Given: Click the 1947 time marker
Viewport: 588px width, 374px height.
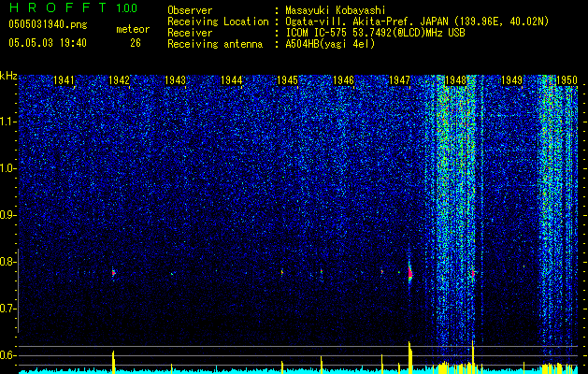Looking at the screenshot, I should [400, 80].
